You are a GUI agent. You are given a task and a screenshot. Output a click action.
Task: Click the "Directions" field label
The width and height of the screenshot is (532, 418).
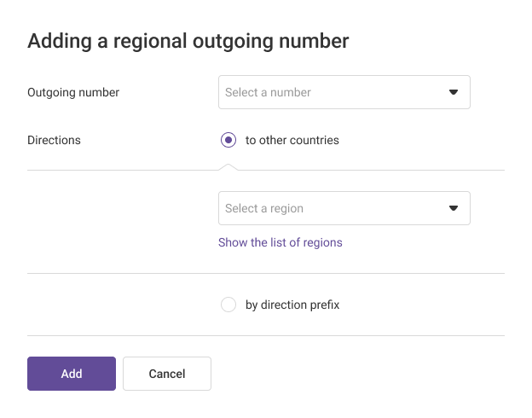54,140
